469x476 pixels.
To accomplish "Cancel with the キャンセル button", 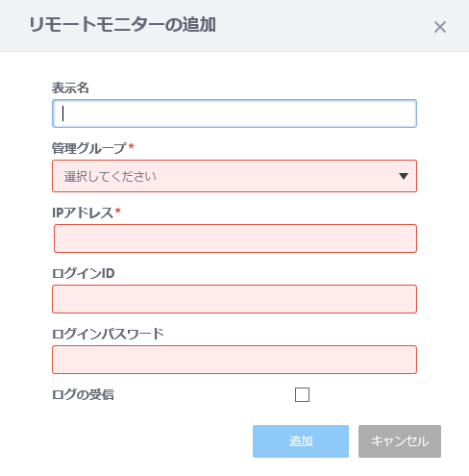I will [x=400, y=441].
